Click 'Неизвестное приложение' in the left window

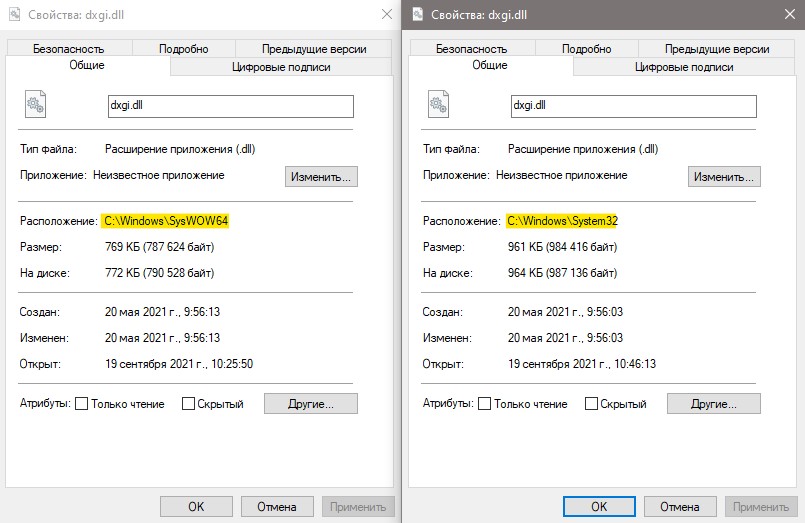tap(159, 175)
